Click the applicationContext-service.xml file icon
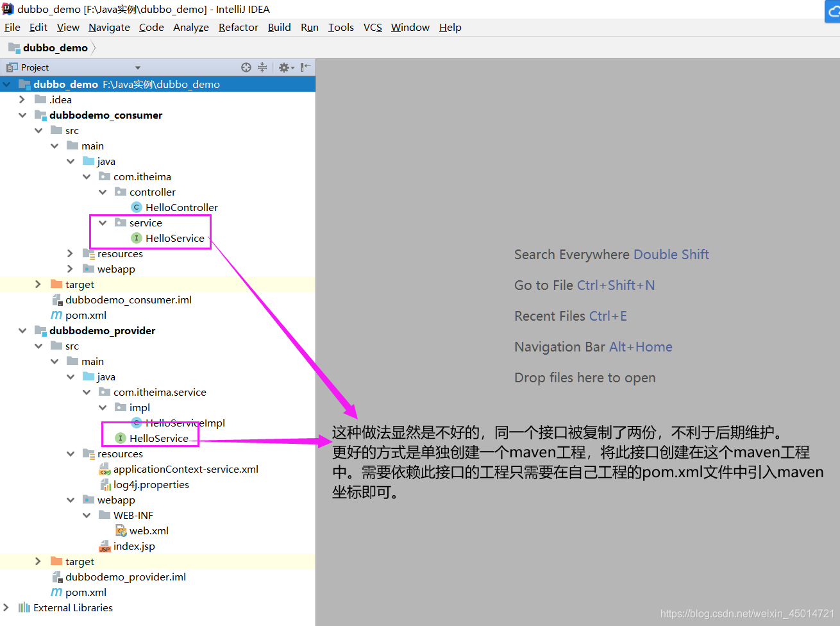 tap(105, 469)
